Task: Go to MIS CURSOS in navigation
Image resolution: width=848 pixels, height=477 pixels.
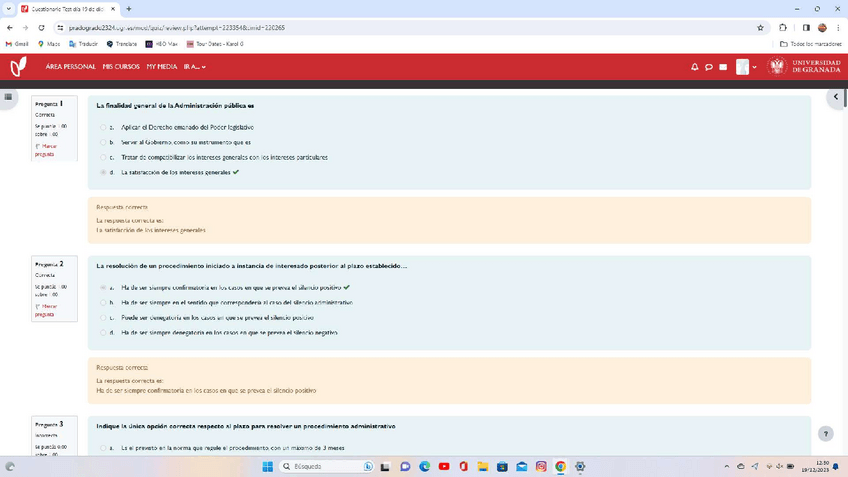Action: tap(121, 67)
